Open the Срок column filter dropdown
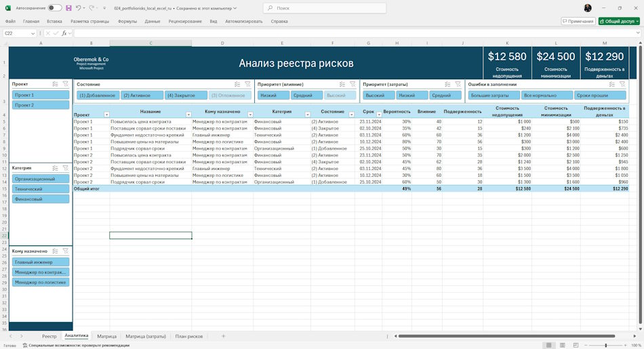The width and height of the screenshot is (644, 349). pos(379,115)
